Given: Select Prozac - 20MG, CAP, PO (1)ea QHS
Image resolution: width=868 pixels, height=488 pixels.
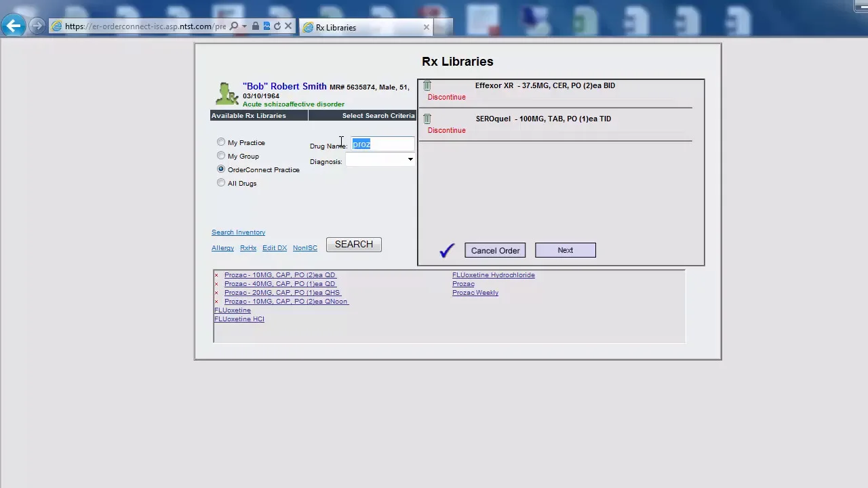Looking at the screenshot, I should pos(282,293).
